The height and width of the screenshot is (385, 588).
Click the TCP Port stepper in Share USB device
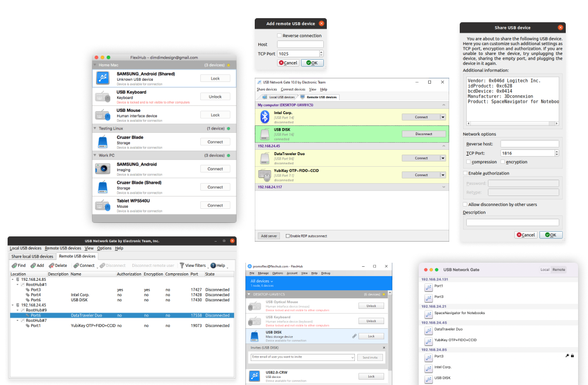pyautogui.click(x=556, y=153)
